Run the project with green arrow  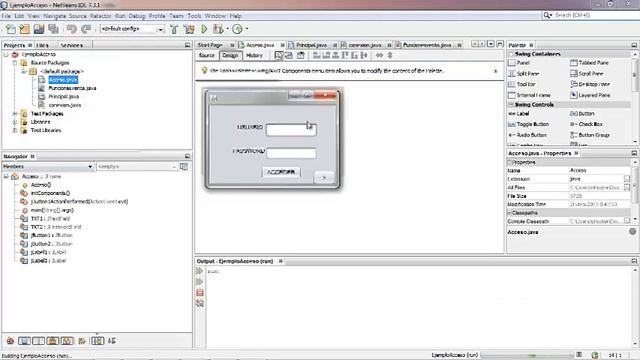click(204, 29)
